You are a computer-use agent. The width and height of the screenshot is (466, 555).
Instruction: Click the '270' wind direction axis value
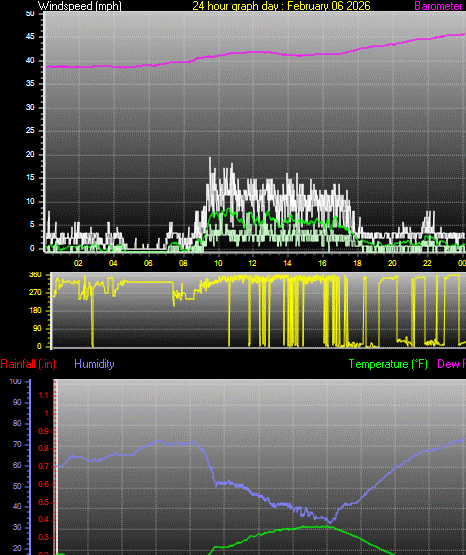coord(35,292)
